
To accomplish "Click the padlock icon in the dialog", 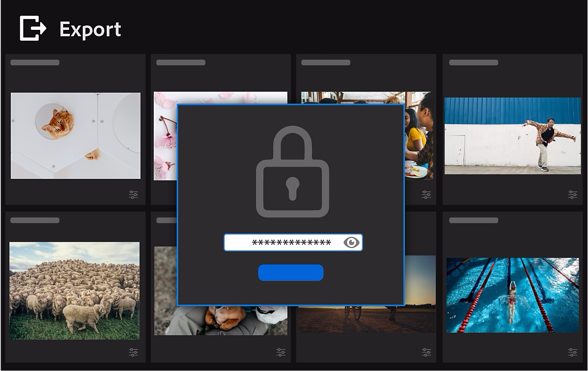I will (293, 172).
